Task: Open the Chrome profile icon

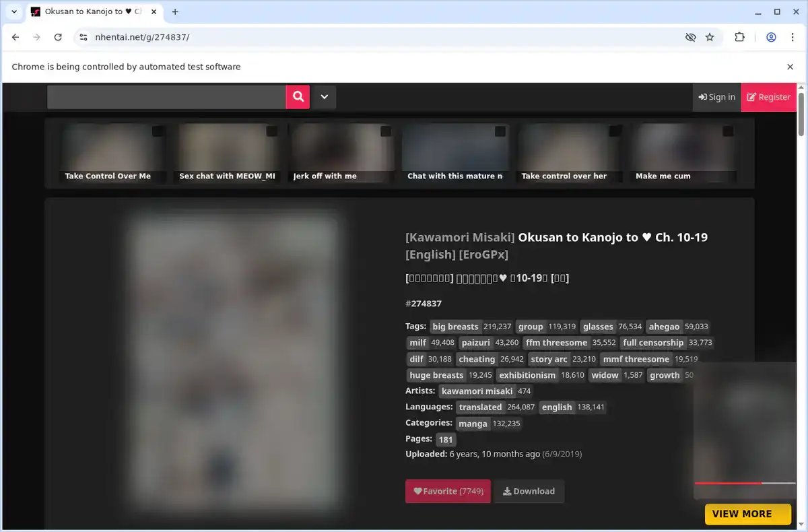Action: click(x=772, y=37)
